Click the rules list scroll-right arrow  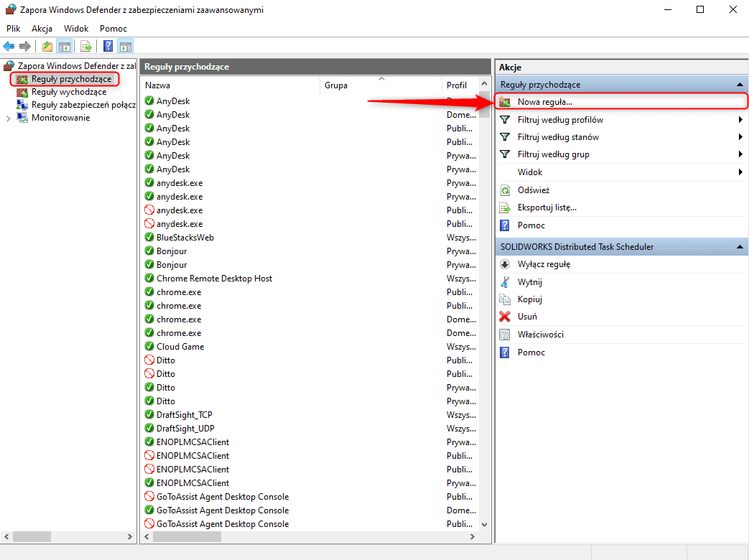(473, 536)
